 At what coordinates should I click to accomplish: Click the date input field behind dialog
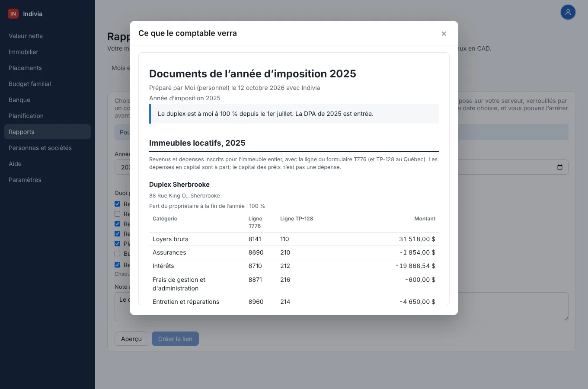pyautogui.click(x=513, y=167)
